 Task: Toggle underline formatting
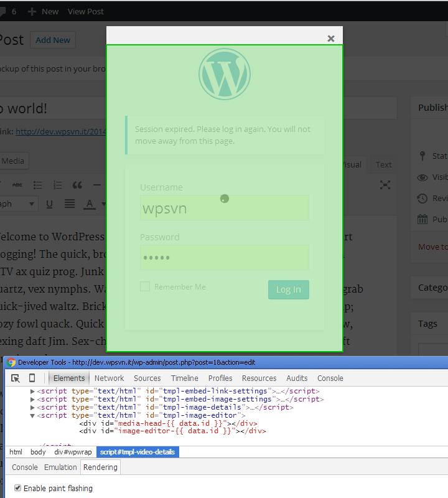pos(49,204)
